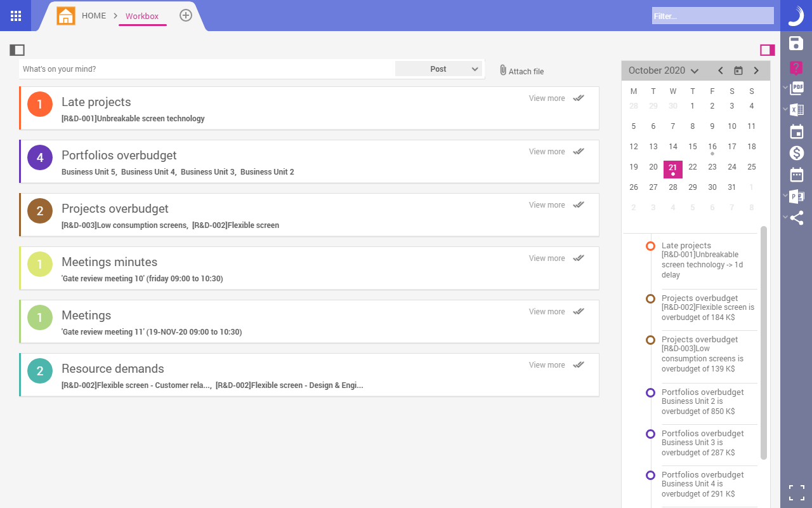Viewport: 812px width, 508px height.
Task: Click the Attach file button
Action: [x=521, y=71]
